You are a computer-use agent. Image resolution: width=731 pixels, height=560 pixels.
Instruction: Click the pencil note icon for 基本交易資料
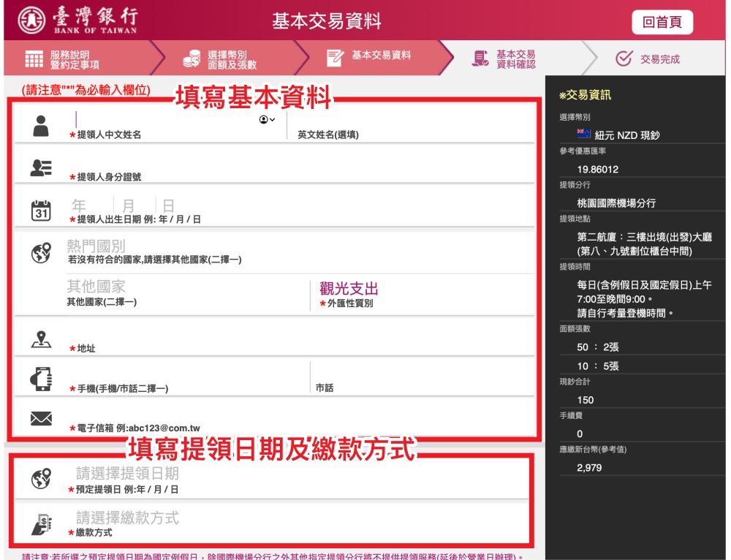coord(336,58)
